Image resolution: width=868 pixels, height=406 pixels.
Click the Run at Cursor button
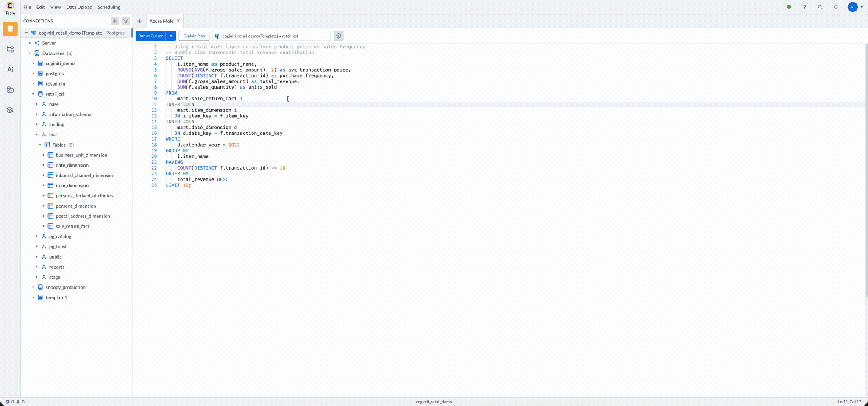click(x=150, y=36)
